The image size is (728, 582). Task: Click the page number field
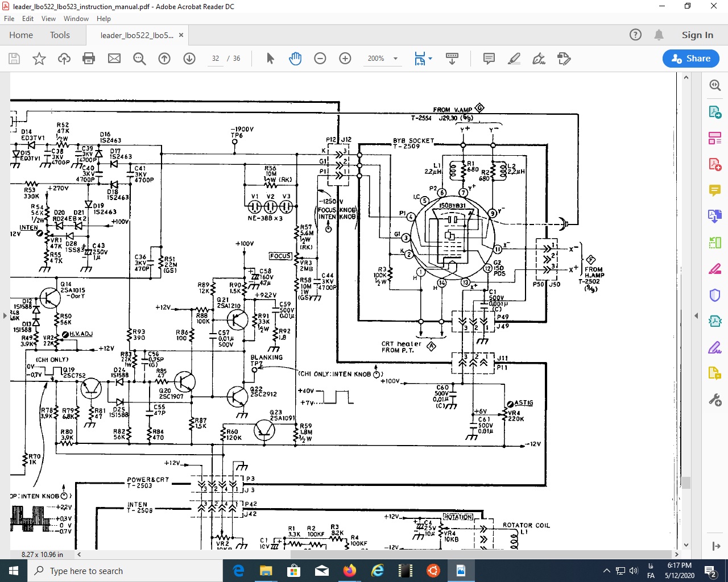click(x=216, y=59)
